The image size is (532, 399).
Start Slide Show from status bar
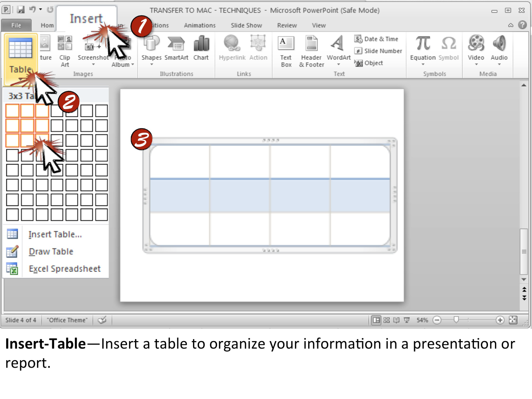point(407,320)
